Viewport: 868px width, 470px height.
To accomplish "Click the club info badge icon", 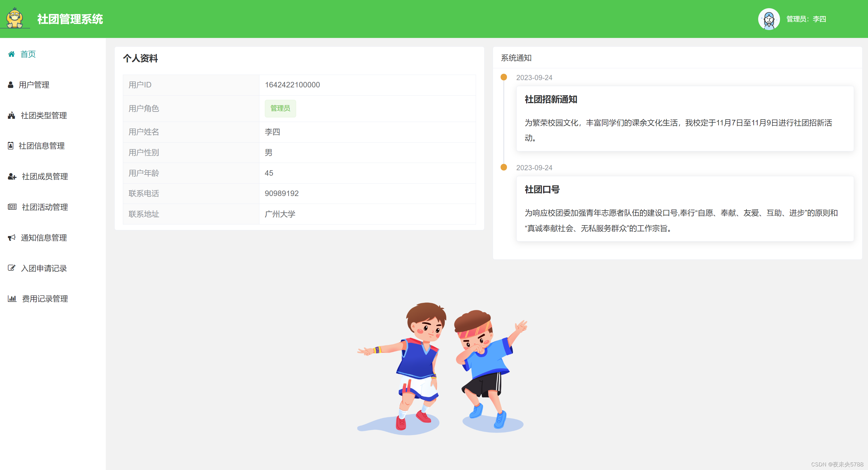I will tap(10, 146).
